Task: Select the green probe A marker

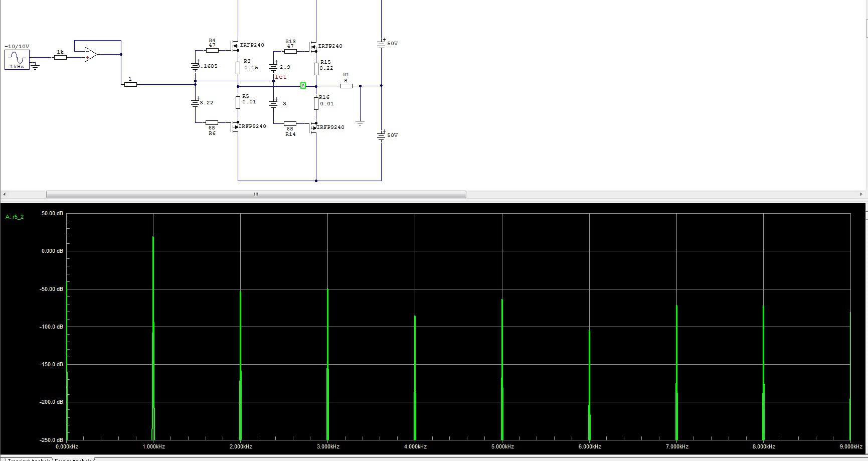Action: point(303,86)
